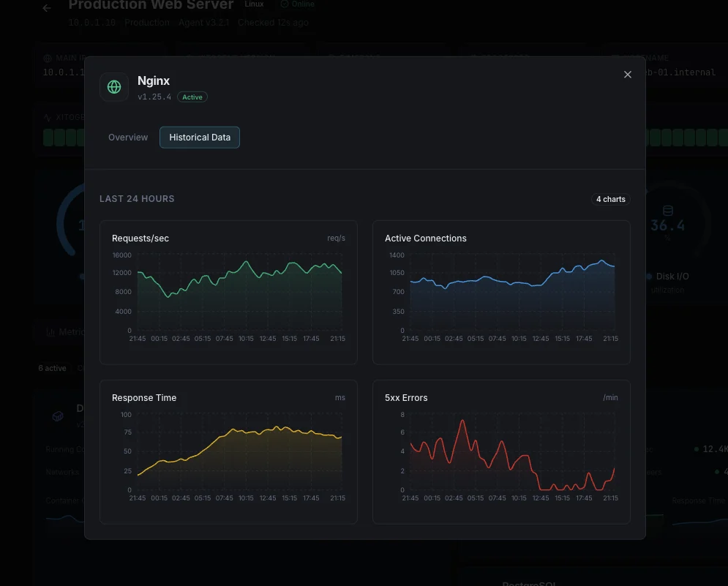Click the ms unit label on Response Time
The height and width of the screenshot is (586, 728).
(340, 398)
